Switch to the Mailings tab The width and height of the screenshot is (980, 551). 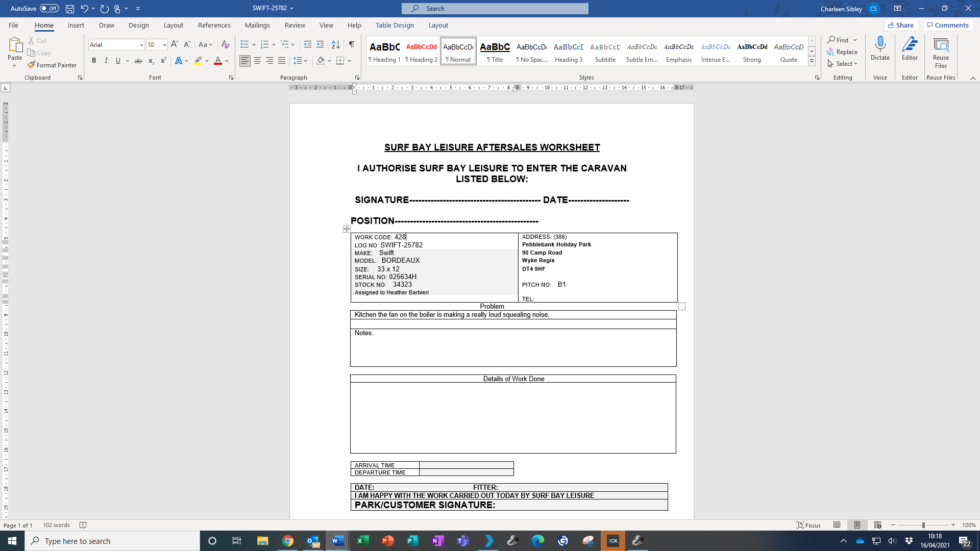257,26
